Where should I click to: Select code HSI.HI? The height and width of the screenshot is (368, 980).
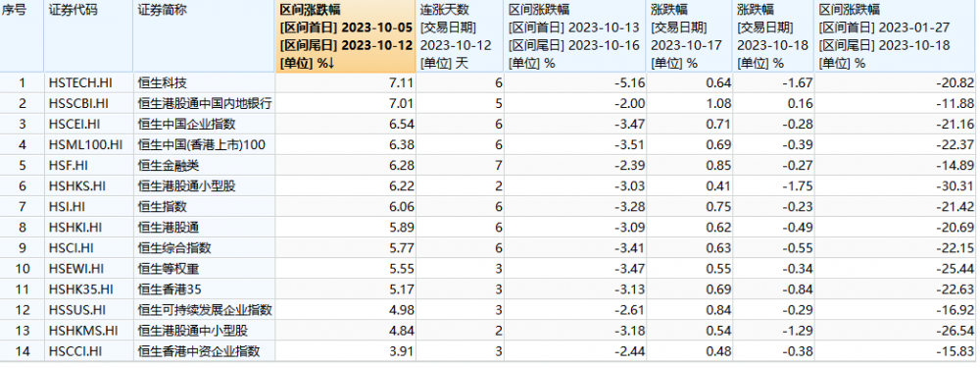tap(68, 207)
